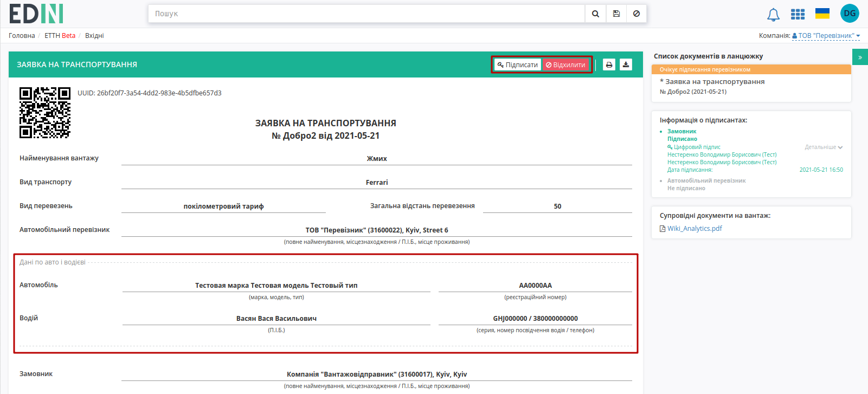Open the ТОВ "Перевізник" company dropdown
Screen dimensions: 868x394
[x=826, y=36]
